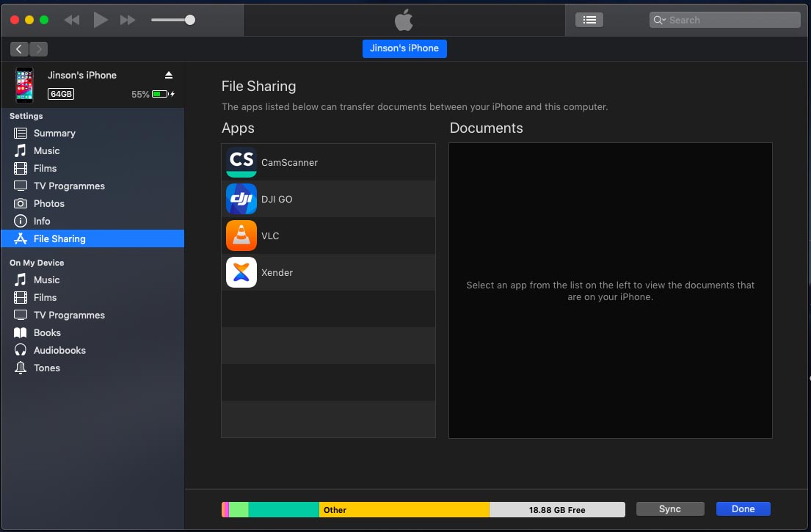This screenshot has height=532, width=811.
Task: Go back with the left chevron button
Action: pos(19,49)
